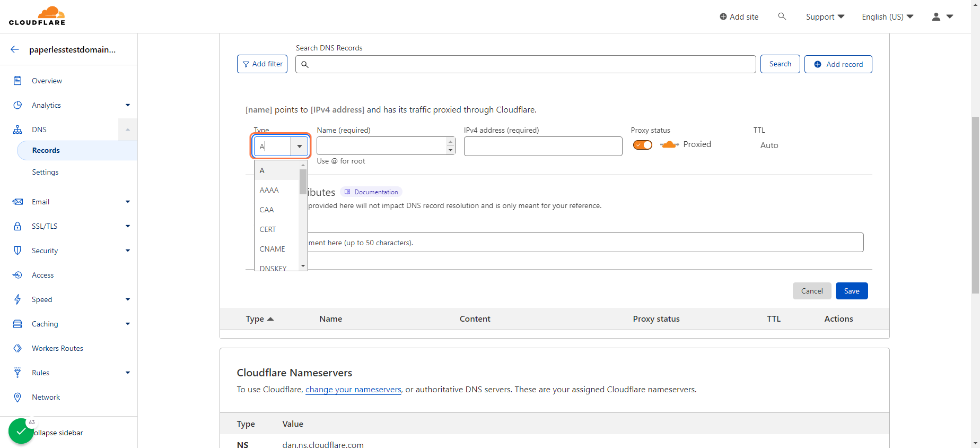Toggle the Proxied proxy status switch
This screenshot has height=448, width=980.
[643, 145]
